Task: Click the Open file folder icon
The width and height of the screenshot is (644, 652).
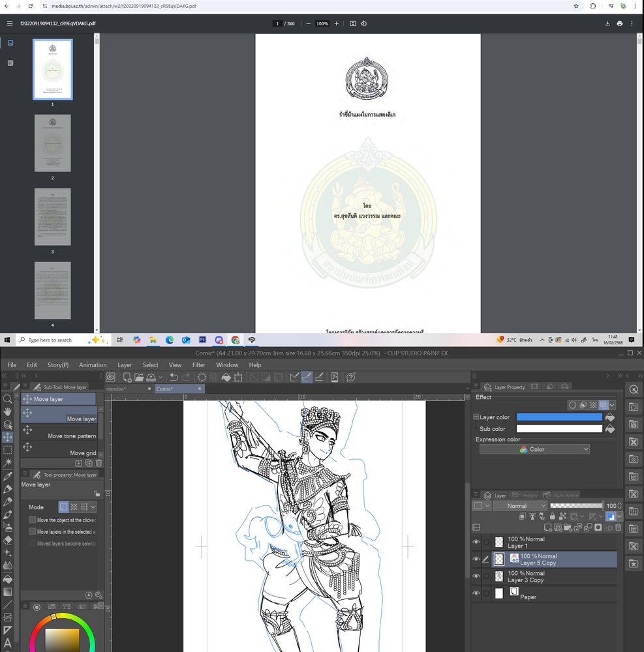Action: (x=139, y=377)
